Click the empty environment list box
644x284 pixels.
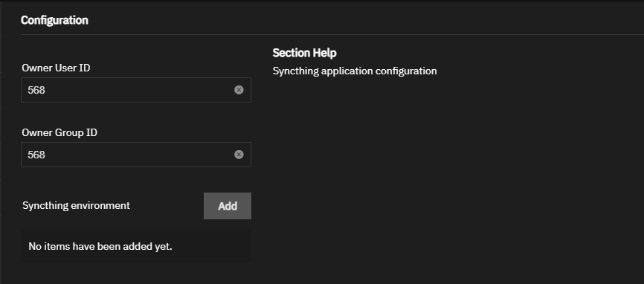(136, 247)
